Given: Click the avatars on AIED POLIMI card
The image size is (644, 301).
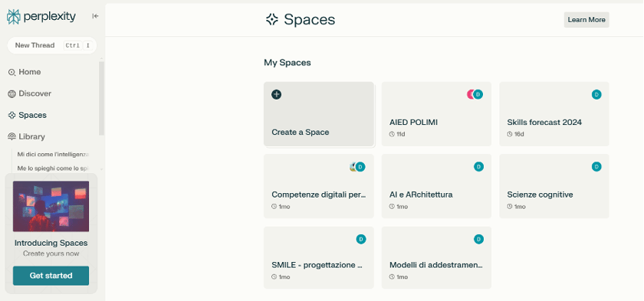Looking at the screenshot, I should click(475, 95).
